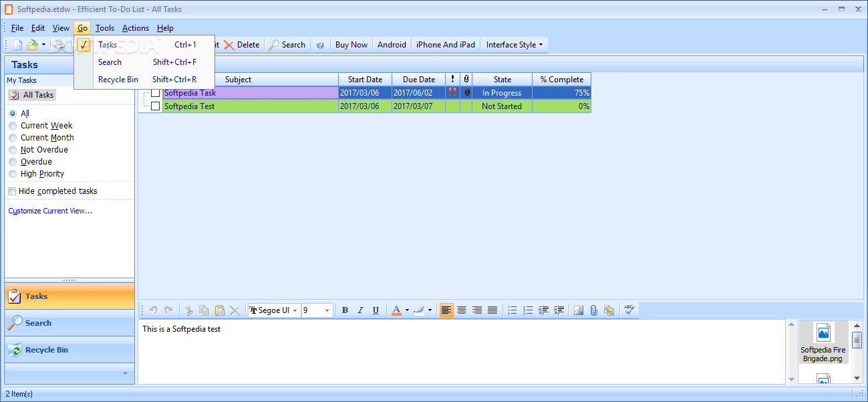Tick the Softpedia Test checkbox
The height and width of the screenshot is (402, 868).
[156, 106]
